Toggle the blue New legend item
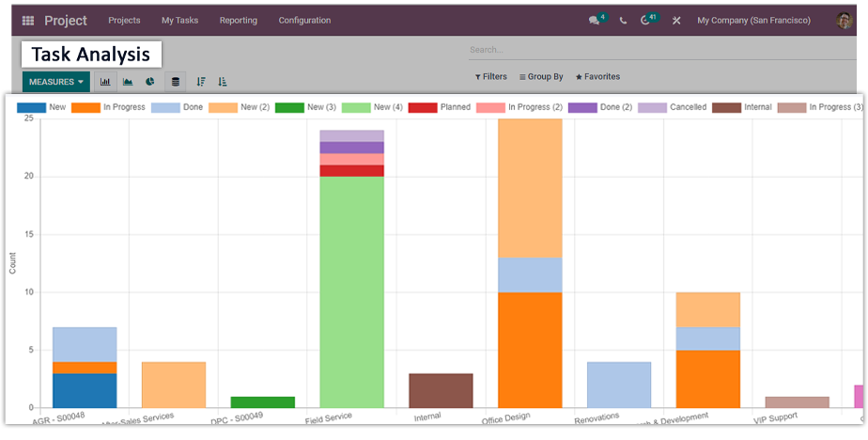Screen dimensions: 868x440 [41, 107]
